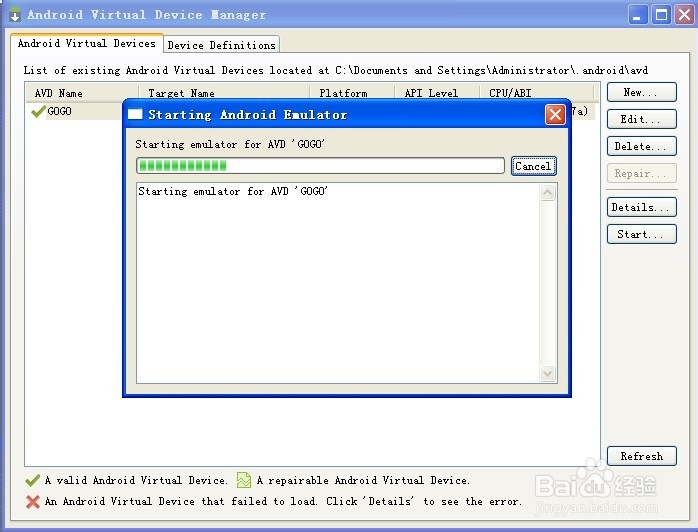Click 'A repairable Android Virtual Device.' legend text
Screen dimensions: 698x532
point(363,480)
